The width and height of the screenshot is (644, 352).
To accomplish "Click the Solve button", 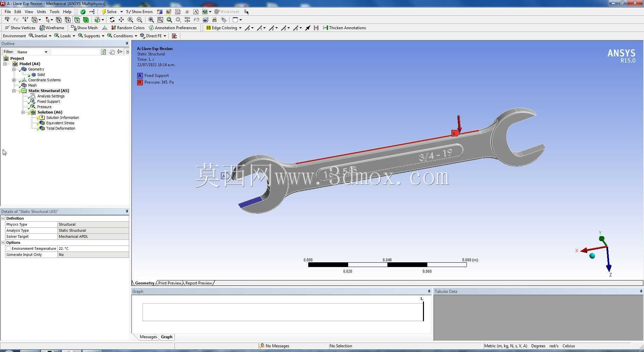I will click(109, 12).
